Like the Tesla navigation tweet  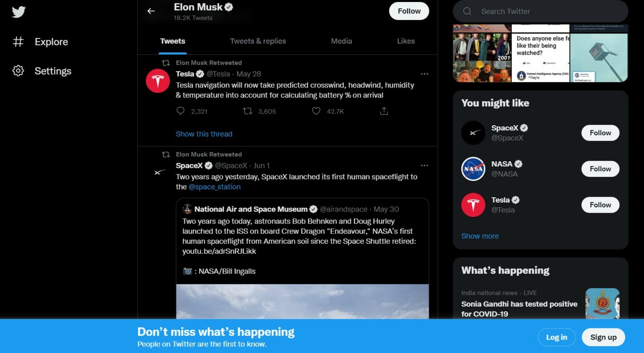tap(316, 111)
